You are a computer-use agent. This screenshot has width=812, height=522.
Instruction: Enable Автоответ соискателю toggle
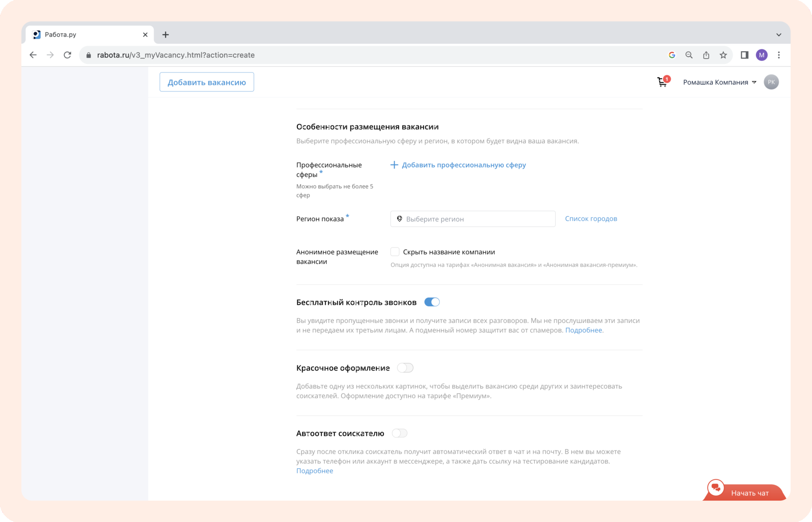400,433
